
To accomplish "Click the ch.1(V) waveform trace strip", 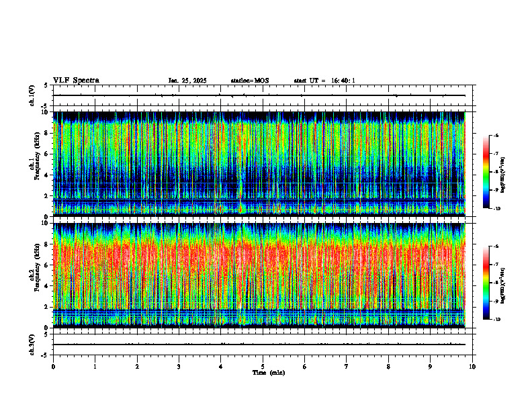I will pyautogui.click(x=259, y=95).
